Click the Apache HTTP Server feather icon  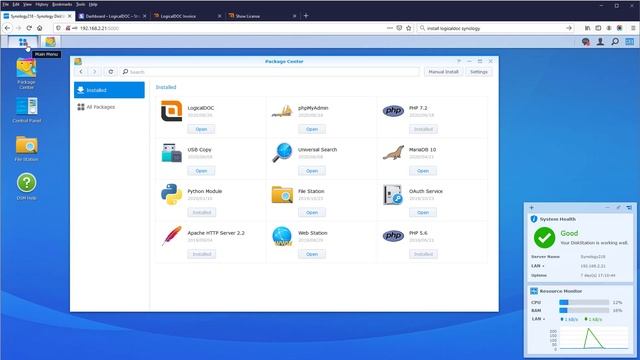(x=171, y=236)
